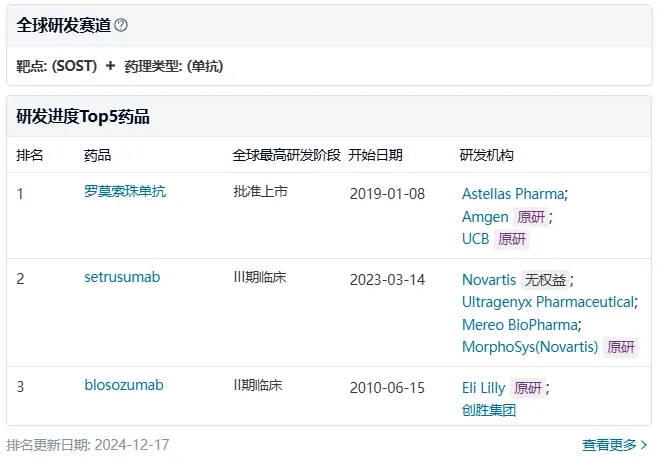Open the Novartis organization link
This screenshot has width=659, height=464.
[489, 280]
